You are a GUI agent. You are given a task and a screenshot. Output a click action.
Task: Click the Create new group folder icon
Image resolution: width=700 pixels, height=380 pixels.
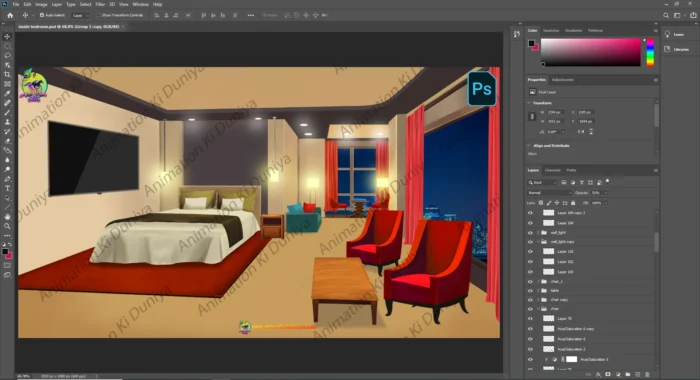pos(628,375)
